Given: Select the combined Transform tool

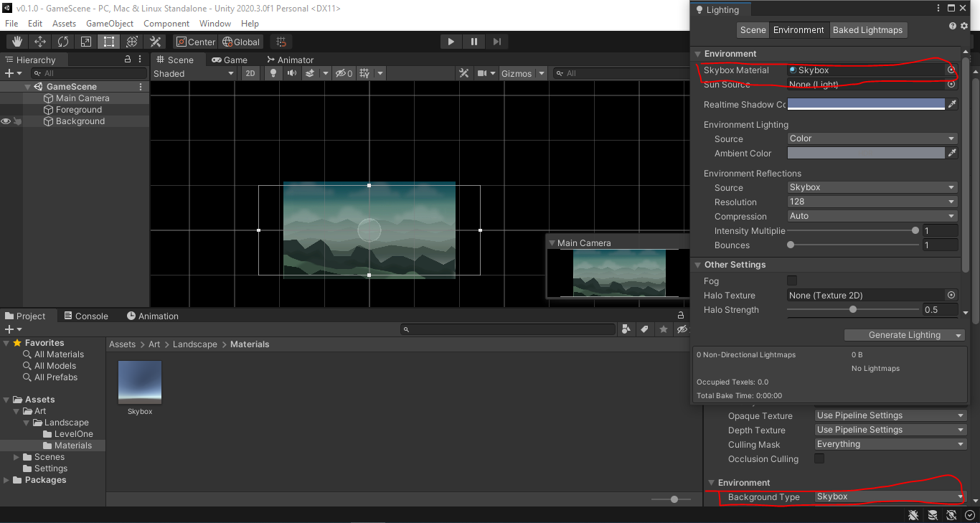Looking at the screenshot, I should 132,42.
